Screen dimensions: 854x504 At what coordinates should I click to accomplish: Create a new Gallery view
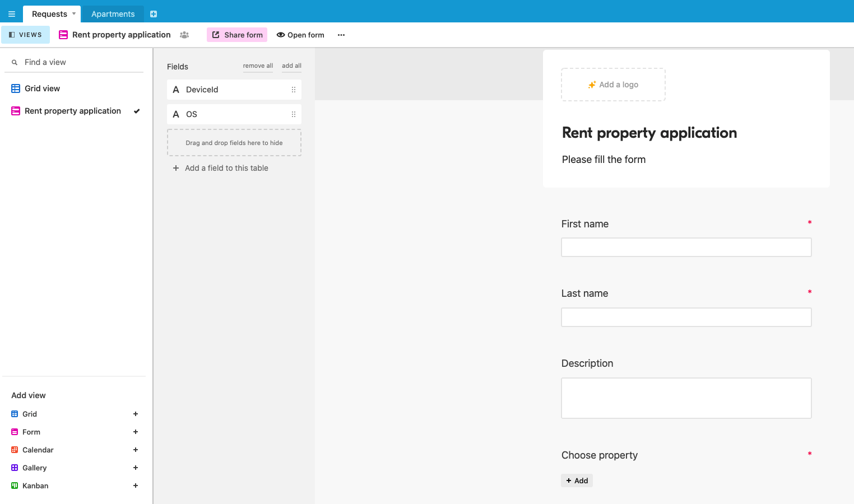75,468
